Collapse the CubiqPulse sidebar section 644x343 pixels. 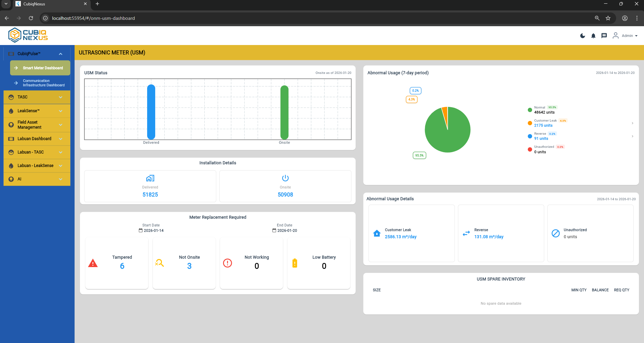[60, 54]
